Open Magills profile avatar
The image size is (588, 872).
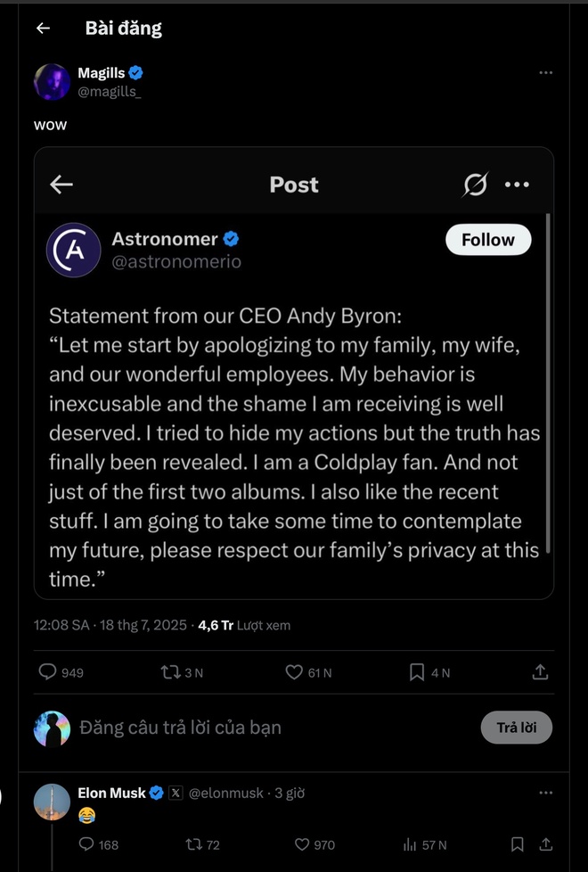[x=52, y=82]
